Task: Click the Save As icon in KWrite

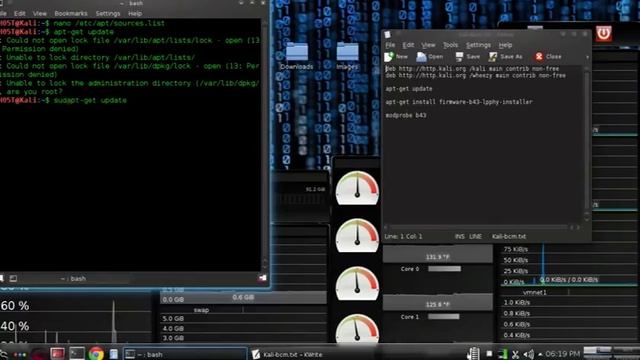Action: click(493, 57)
